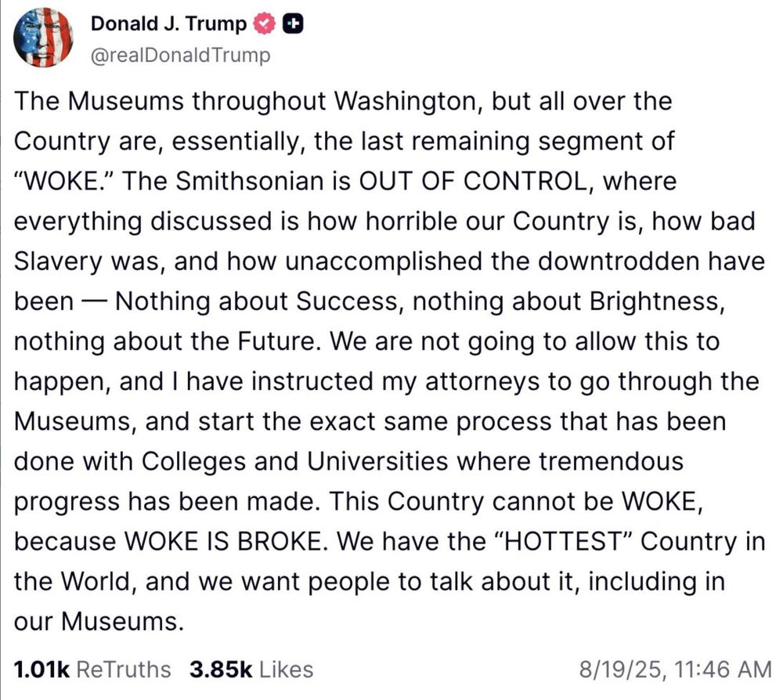Click the word "attorneys" in the post body
The width and height of the screenshot is (783, 700).
(483, 381)
